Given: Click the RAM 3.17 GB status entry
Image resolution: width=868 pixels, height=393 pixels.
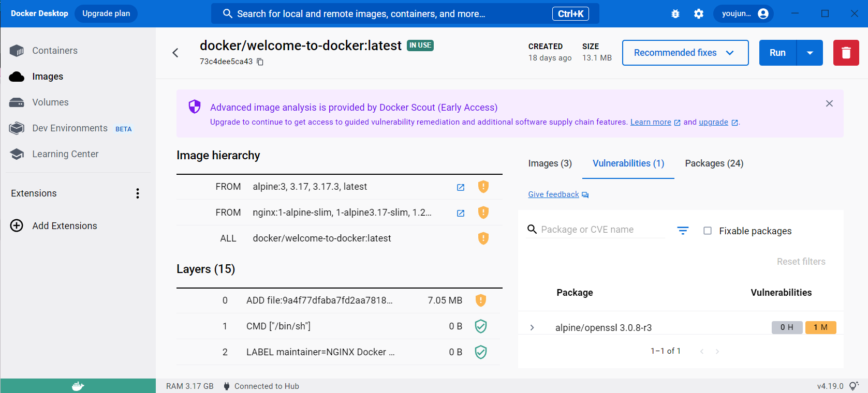Looking at the screenshot, I should pos(190,386).
